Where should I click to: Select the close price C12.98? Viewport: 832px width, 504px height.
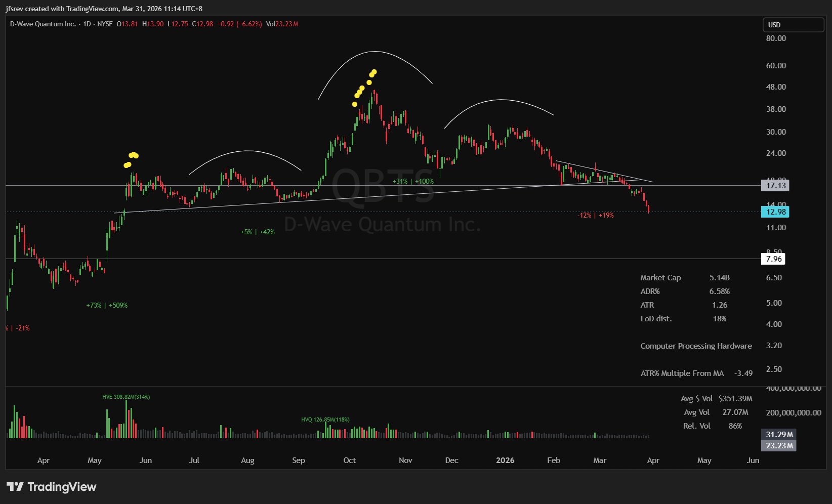click(x=202, y=24)
